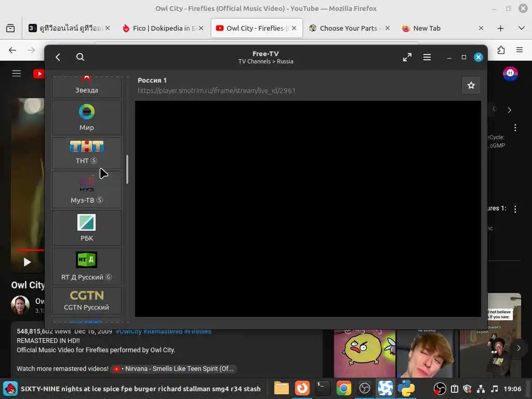Switch to the Thai TV online tab
The height and width of the screenshot is (399, 532).
pos(69,28)
